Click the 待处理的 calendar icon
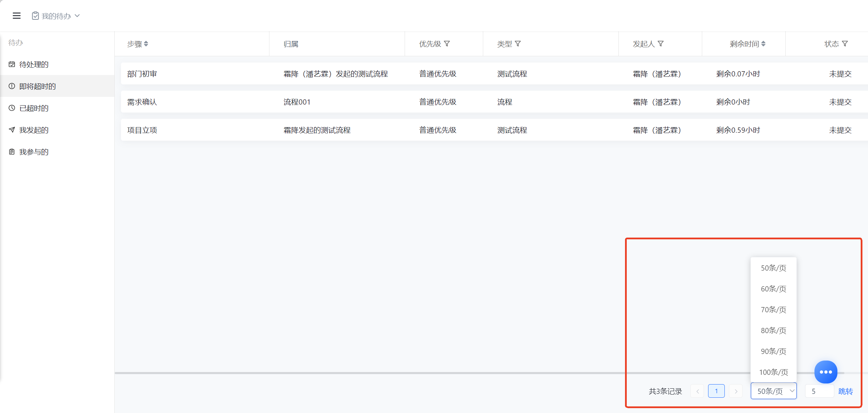The height and width of the screenshot is (413, 868). [x=12, y=64]
